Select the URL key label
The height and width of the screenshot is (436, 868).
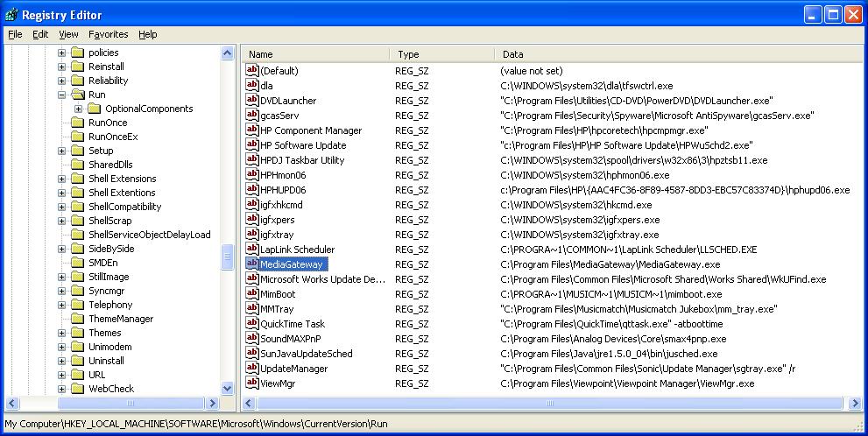[97, 375]
